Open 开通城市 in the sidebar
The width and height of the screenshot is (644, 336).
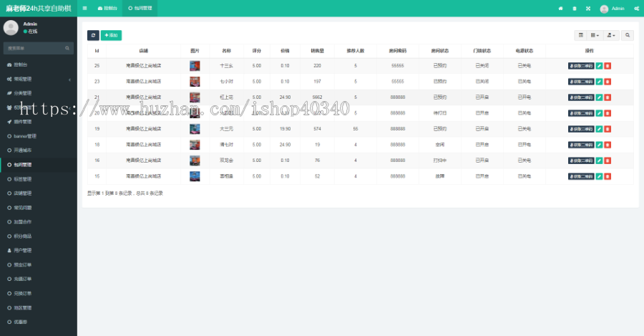pos(39,150)
